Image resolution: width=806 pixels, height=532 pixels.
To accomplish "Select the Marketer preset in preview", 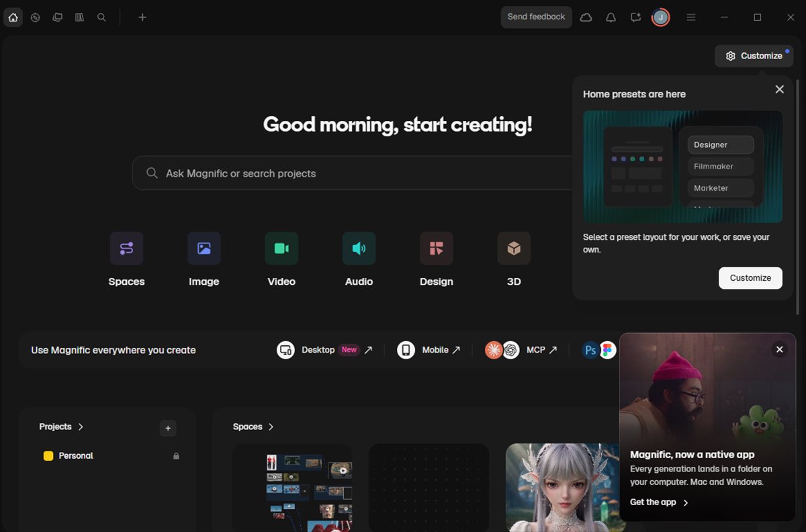I will click(x=721, y=188).
